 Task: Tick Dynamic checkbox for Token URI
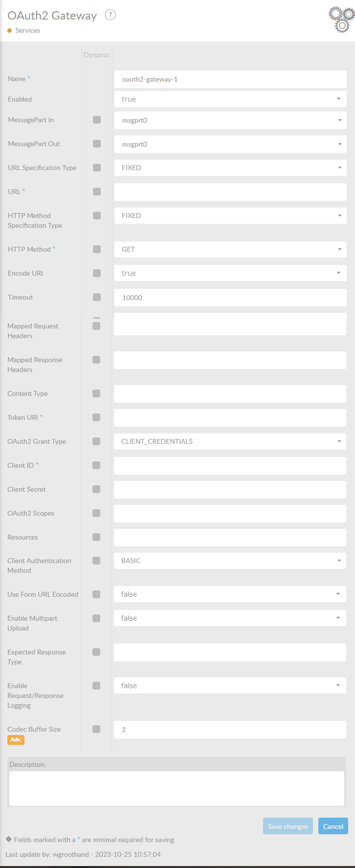[96, 417]
